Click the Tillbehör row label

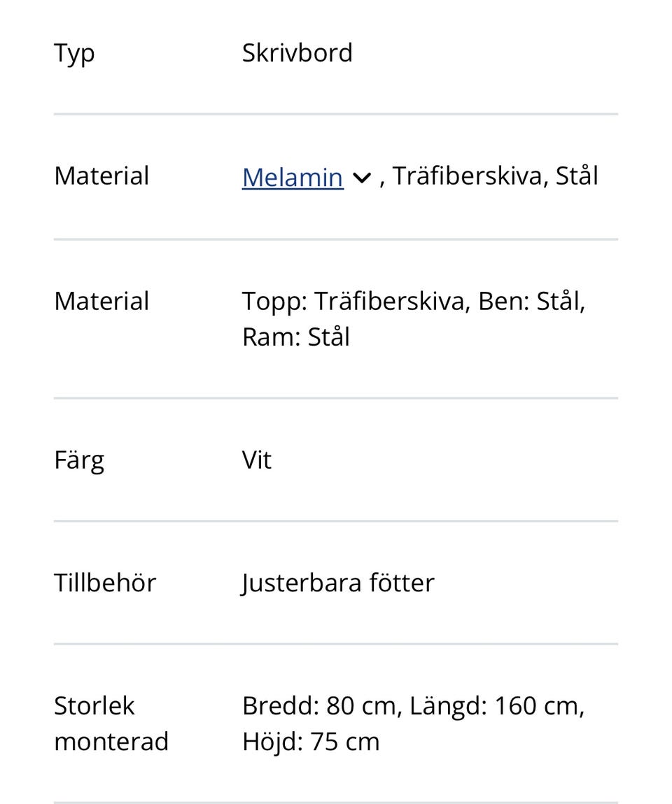point(104,581)
